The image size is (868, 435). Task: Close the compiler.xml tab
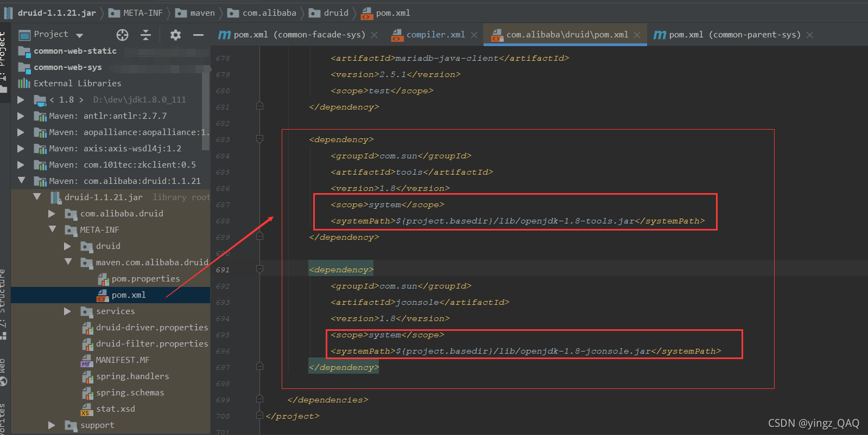click(x=474, y=35)
